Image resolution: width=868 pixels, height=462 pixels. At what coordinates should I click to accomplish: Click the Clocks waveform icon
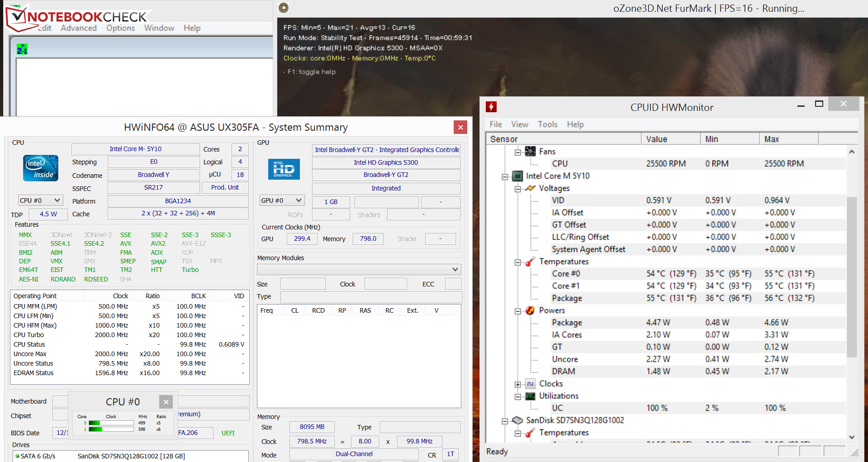[530, 384]
